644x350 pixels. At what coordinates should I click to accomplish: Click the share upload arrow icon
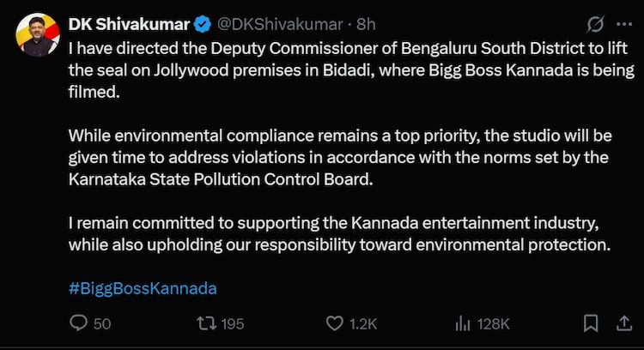pos(624,323)
